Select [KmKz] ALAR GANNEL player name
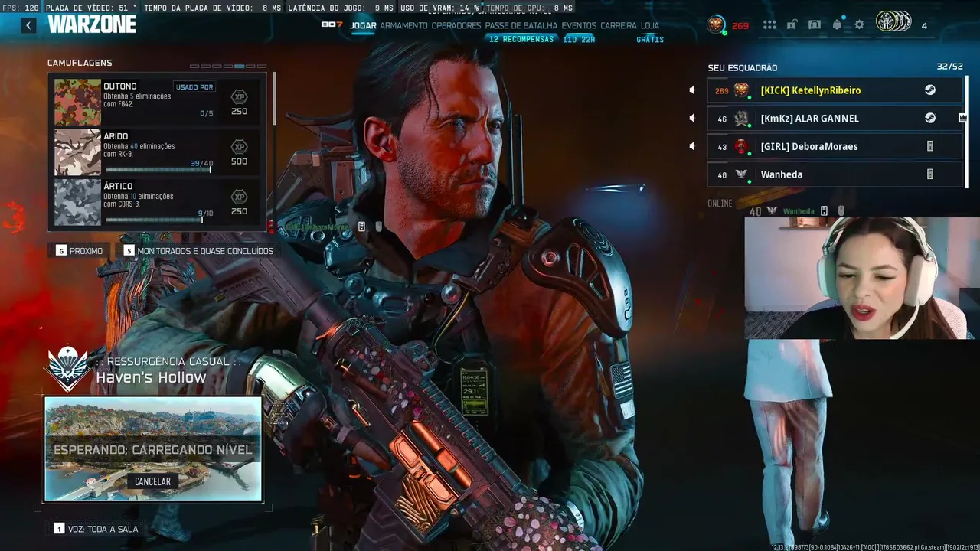980x551 pixels. point(810,119)
